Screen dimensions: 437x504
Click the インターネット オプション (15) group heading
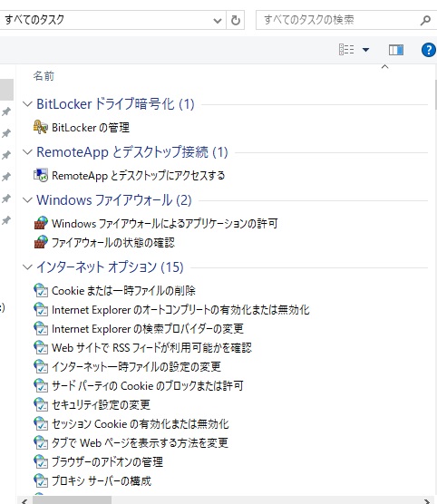click(110, 267)
